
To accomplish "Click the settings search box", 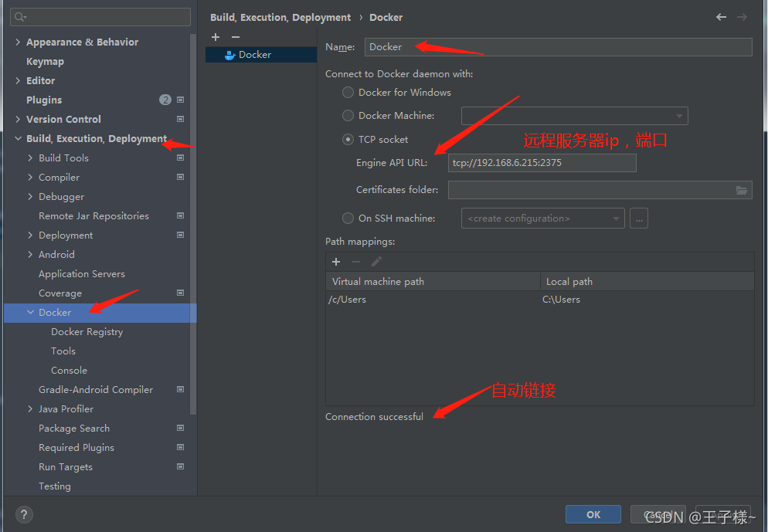I will pos(100,17).
